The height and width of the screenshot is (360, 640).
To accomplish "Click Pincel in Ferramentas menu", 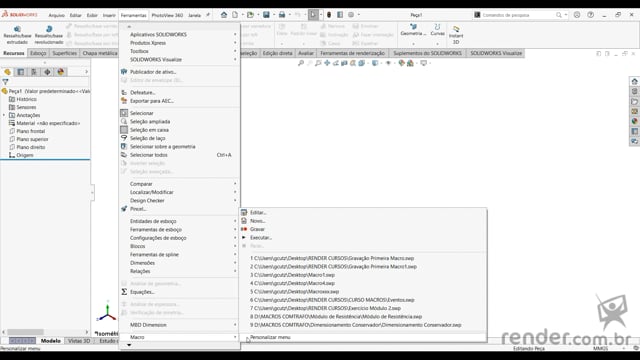I will pos(138,209).
